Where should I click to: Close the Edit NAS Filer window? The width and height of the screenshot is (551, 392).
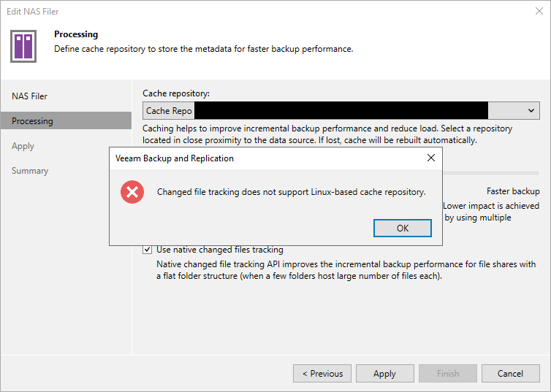coord(539,11)
